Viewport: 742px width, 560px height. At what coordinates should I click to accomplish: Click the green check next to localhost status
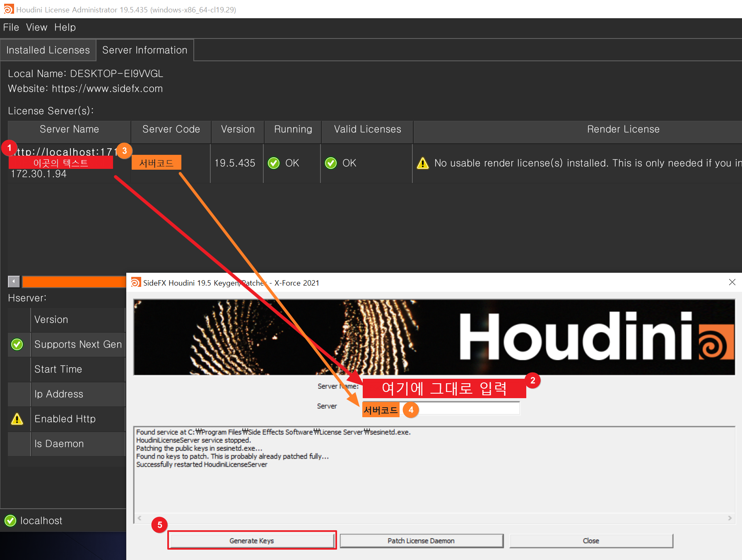[x=10, y=521]
